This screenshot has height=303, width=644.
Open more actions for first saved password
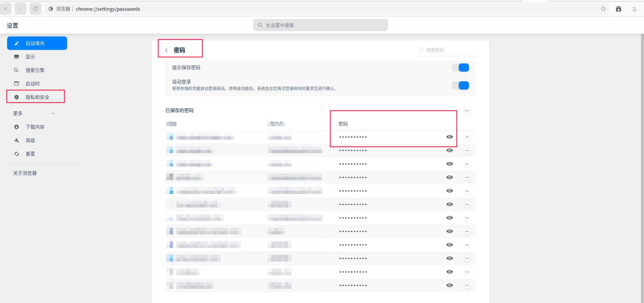click(467, 137)
